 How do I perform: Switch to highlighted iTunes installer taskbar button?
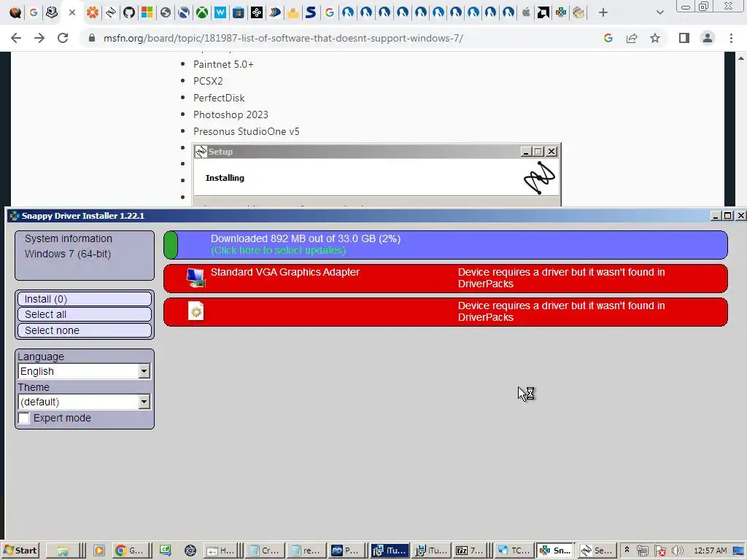click(390, 551)
